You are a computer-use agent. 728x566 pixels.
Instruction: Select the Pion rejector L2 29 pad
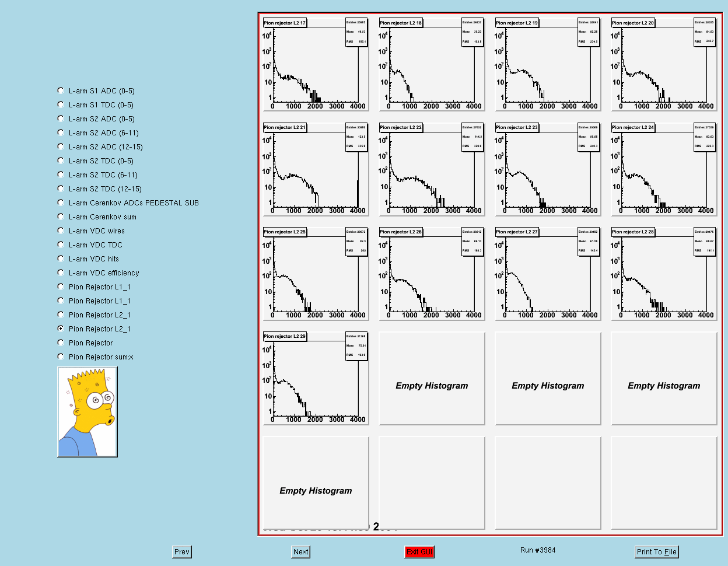pyautogui.click(x=316, y=378)
